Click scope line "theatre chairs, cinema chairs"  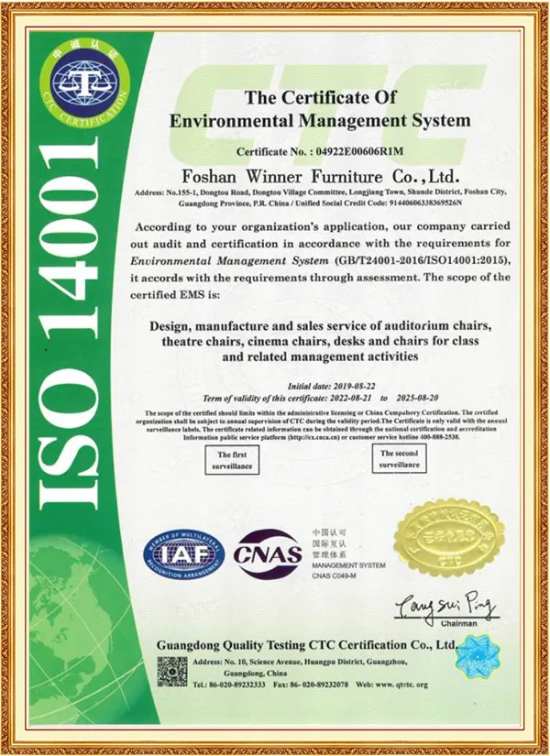[x=320, y=342]
